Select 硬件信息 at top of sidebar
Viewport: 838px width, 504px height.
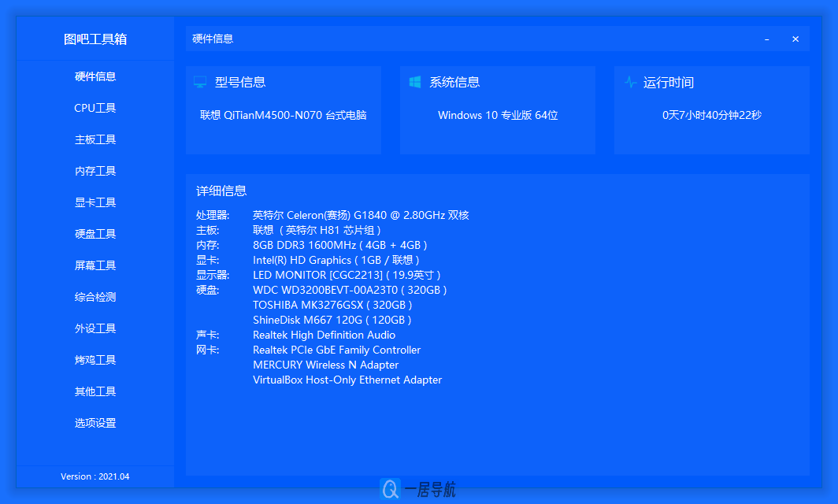95,76
